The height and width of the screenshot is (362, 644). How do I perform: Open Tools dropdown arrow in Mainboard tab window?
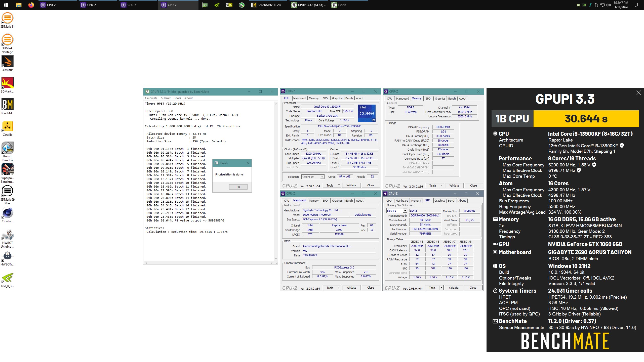point(339,288)
